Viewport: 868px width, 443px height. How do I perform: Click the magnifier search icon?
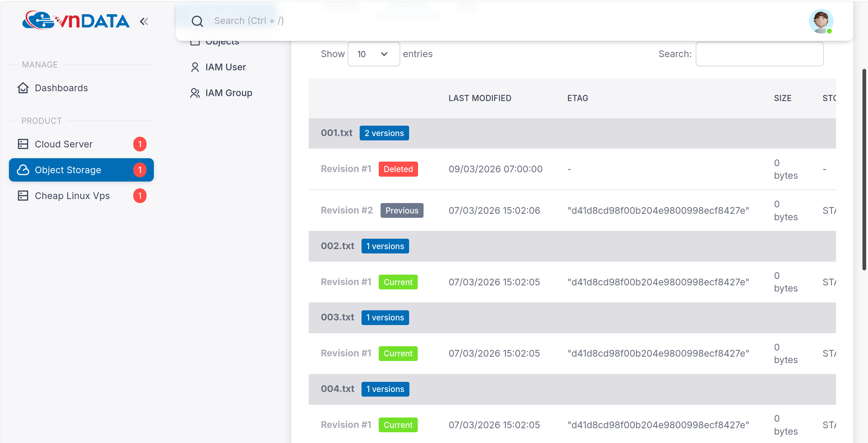coord(197,21)
